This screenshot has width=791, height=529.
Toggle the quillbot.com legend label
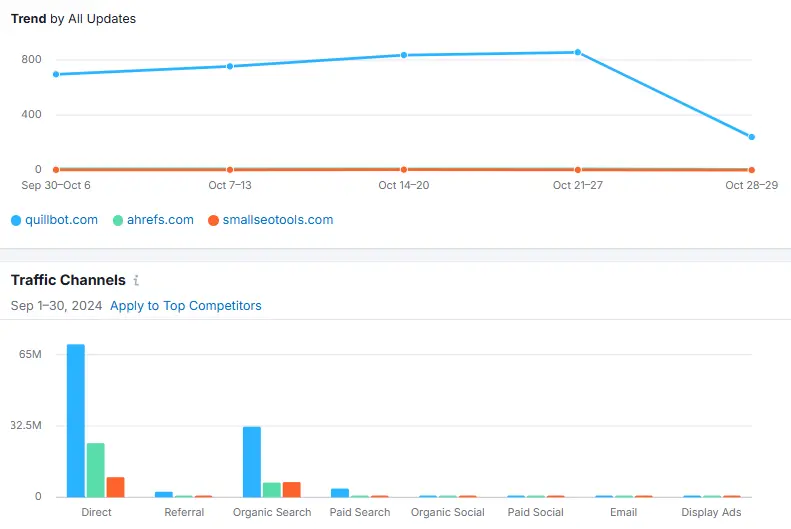click(61, 220)
